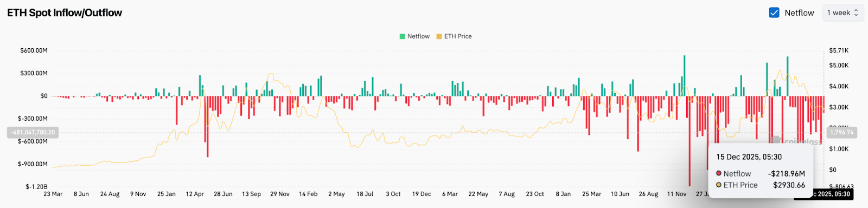Click the $-600.00M y-axis label

point(33,141)
